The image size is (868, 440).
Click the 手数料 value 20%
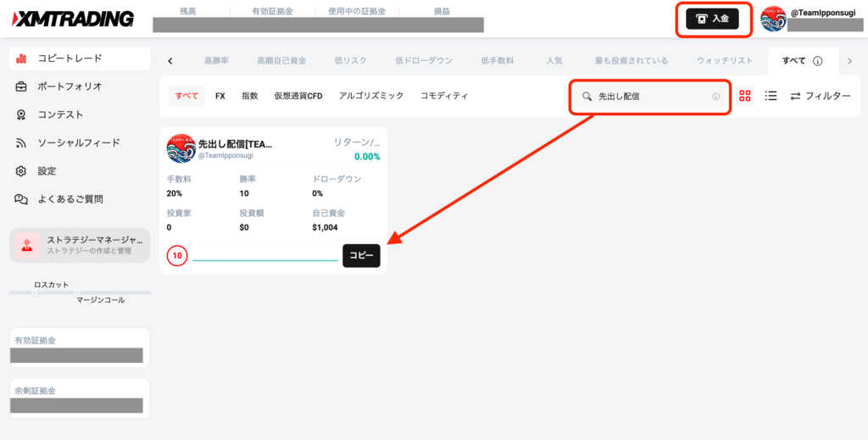175,193
